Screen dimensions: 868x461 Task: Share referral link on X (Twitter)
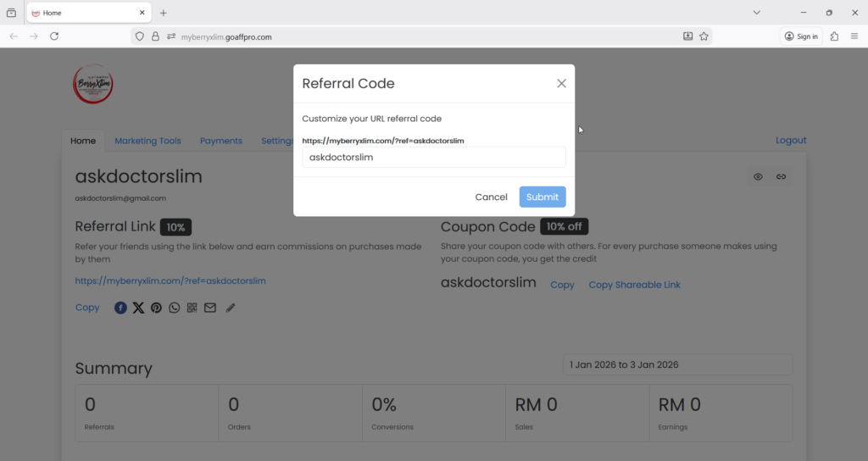coord(138,308)
